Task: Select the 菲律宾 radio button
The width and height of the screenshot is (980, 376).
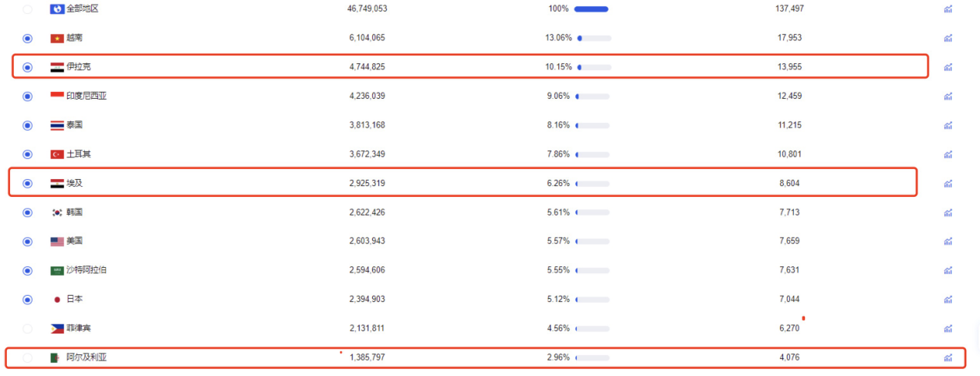Action: [28, 328]
